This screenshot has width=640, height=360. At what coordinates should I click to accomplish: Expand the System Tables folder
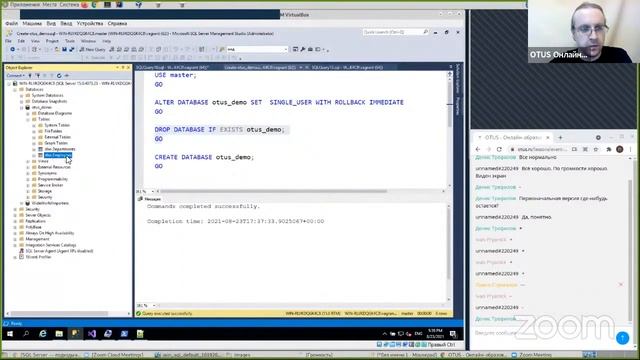[x=34, y=125]
